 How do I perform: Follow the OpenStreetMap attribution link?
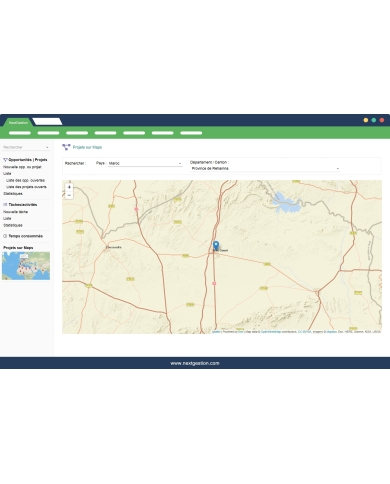pos(271,332)
